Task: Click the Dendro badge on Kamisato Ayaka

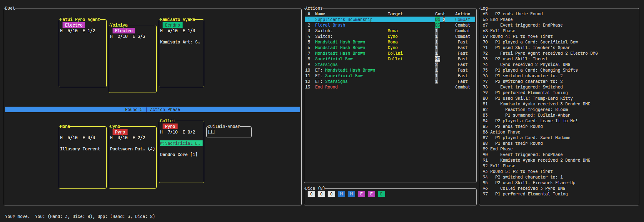Action: pos(173,25)
